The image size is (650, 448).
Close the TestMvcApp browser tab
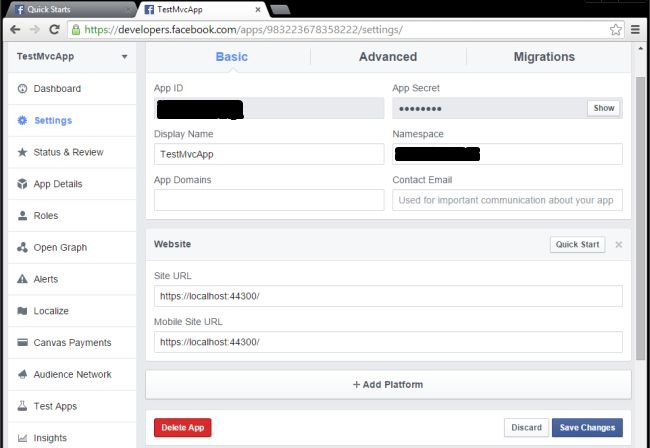258,10
